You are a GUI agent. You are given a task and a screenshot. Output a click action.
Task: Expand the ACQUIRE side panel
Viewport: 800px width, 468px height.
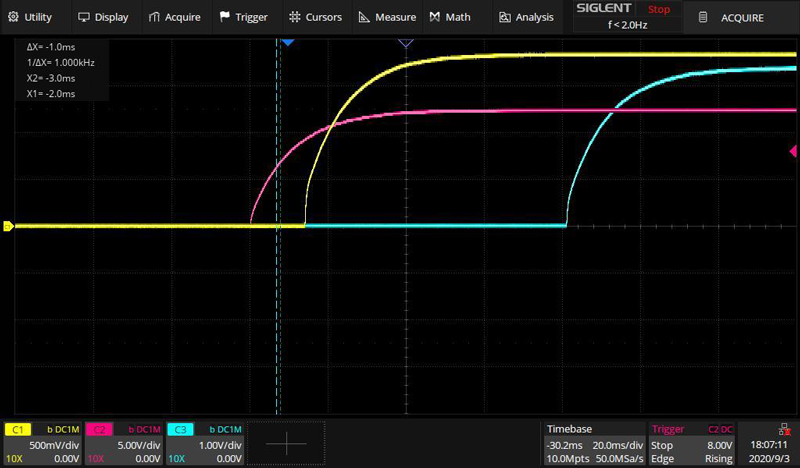coord(731,17)
